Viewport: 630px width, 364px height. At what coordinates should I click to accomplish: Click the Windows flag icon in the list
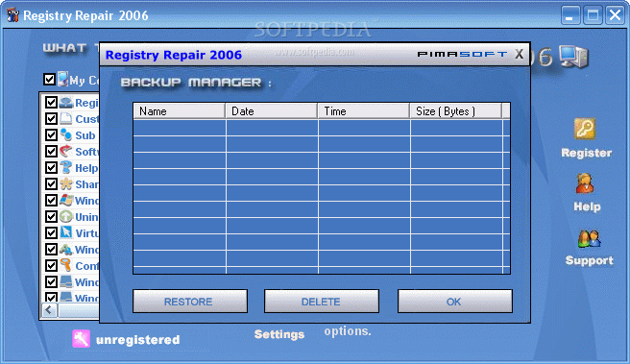point(66,200)
